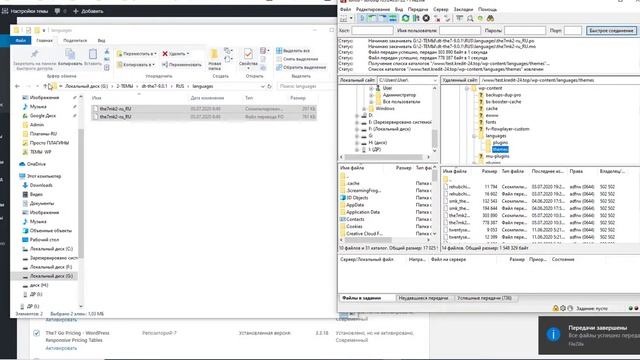Open the Explorer address bar history dropdown
Viewport: 640px width, 360px height.
pos(262,86)
